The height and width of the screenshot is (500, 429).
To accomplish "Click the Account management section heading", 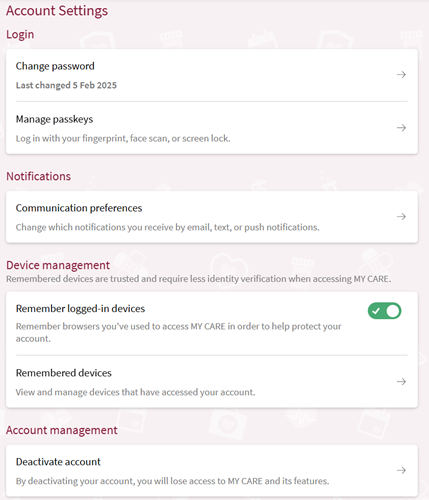I will (x=62, y=430).
